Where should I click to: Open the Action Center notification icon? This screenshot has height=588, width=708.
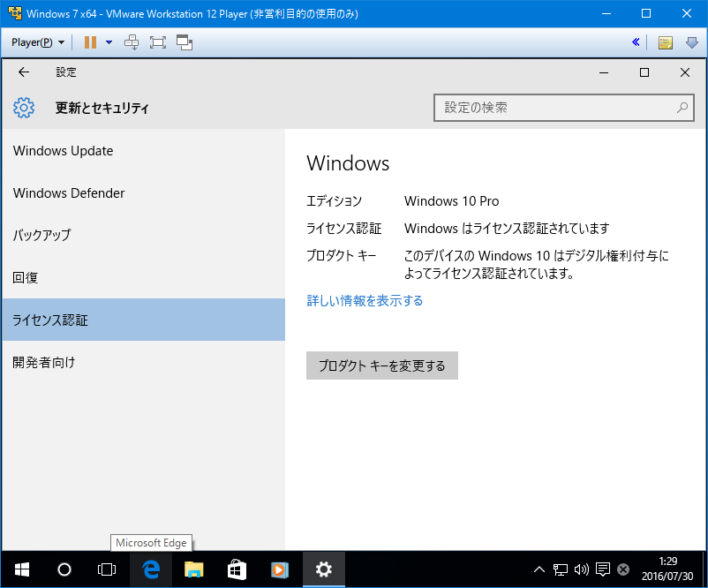tap(603, 569)
